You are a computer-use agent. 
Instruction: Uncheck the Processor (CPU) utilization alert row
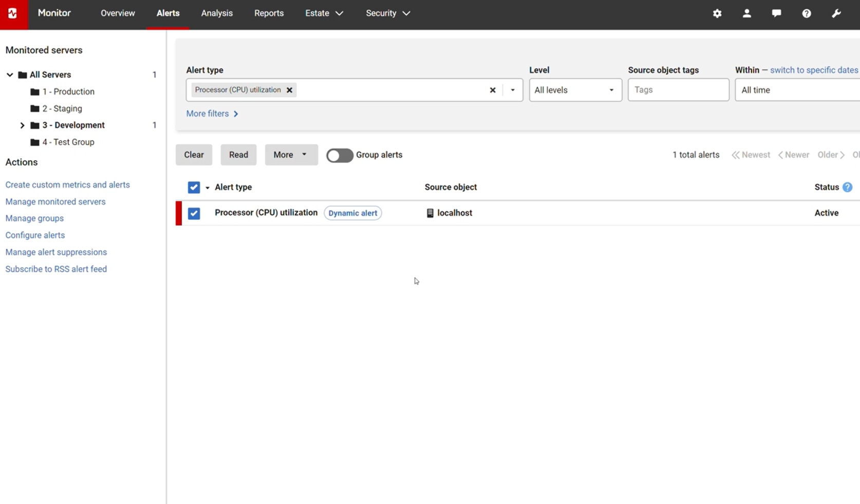(194, 213)
